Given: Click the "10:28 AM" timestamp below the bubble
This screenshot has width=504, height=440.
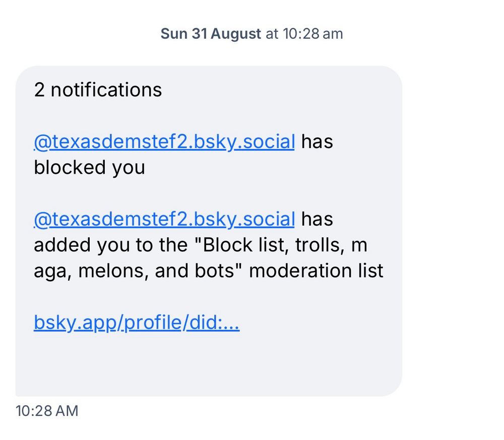Looking at the screenshot, I should (47, 411).
